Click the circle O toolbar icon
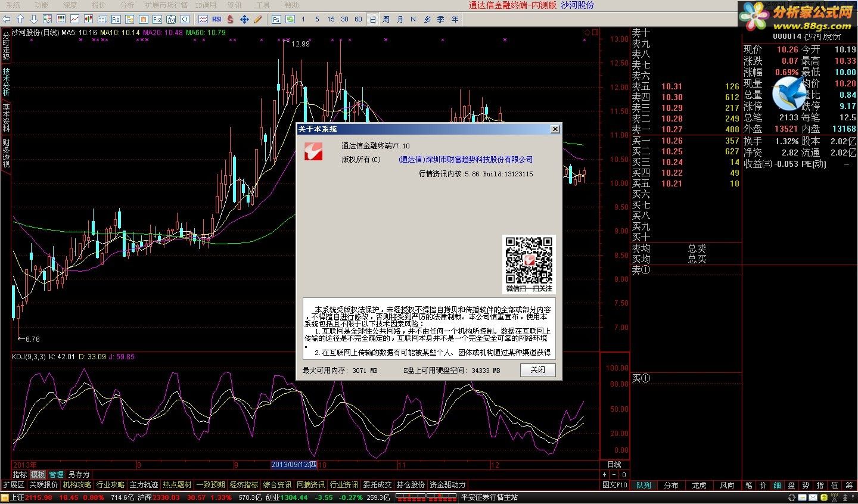Screen dimensions: 858x504 click(x=185, y=19)
